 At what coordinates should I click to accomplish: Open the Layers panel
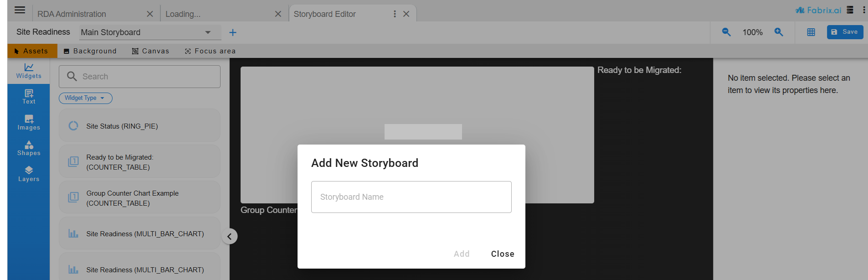(x=29, y=174)
